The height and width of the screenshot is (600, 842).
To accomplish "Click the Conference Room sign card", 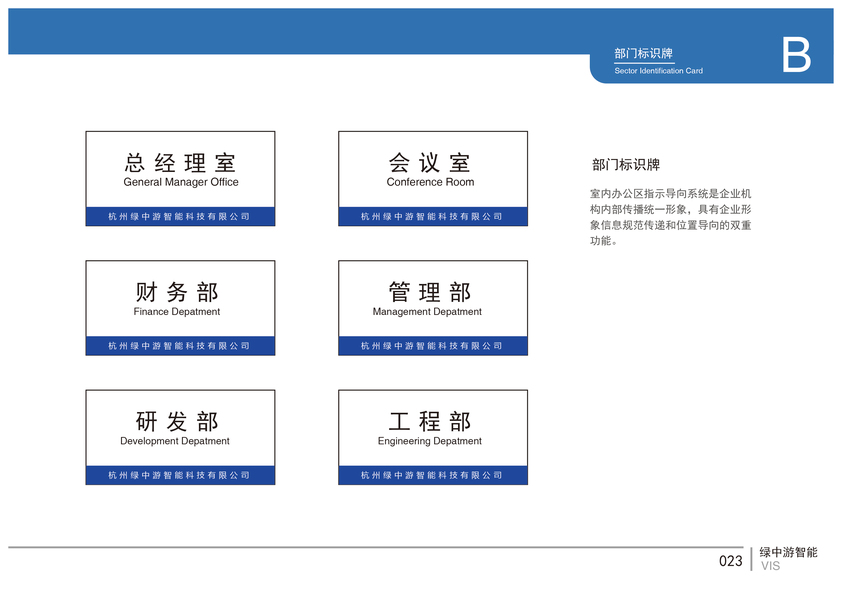I will (x=433, y=178).
